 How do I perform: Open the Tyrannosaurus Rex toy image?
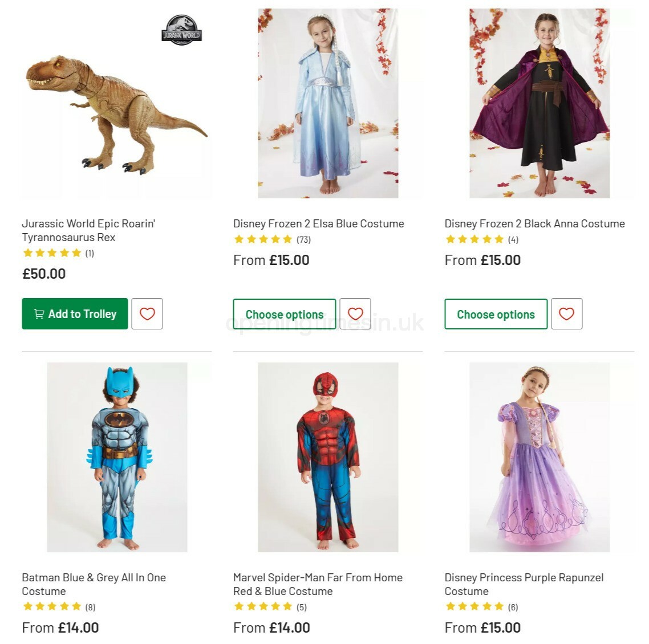click(116, 114)
